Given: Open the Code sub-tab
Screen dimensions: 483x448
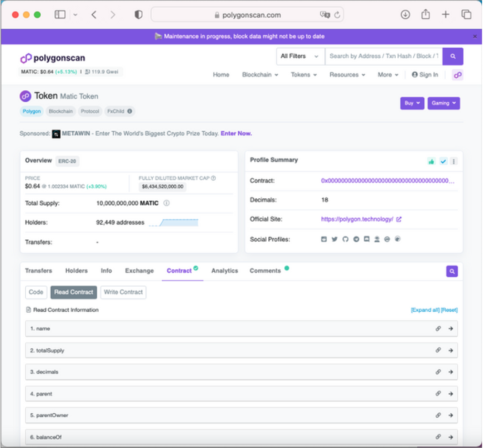Looking at the screenshot, I should point(36,292).
